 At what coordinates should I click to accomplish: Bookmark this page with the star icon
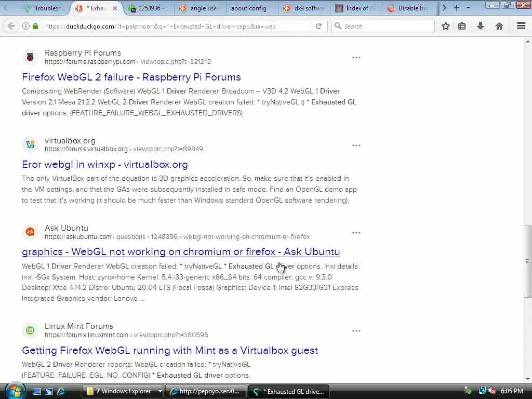pos(445,26)
